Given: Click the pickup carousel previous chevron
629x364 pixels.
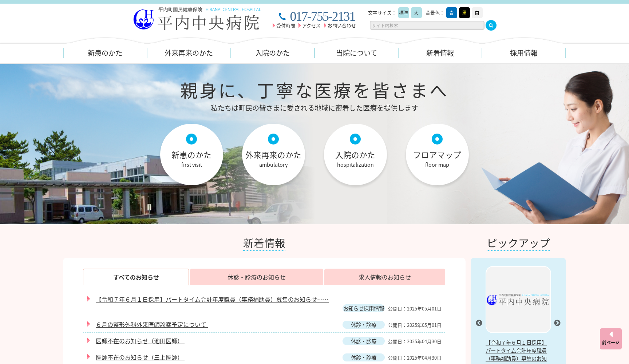Looking at the screenshot, I should [479, 323].
